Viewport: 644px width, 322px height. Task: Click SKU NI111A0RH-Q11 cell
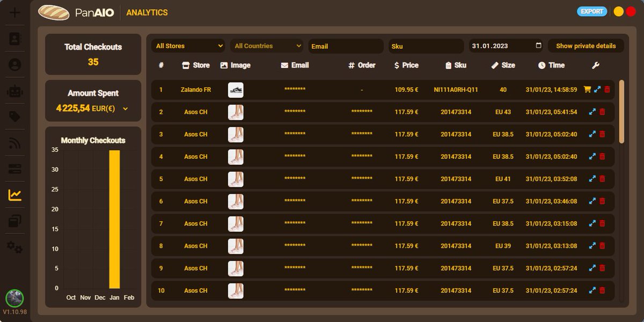click(456, 90)
